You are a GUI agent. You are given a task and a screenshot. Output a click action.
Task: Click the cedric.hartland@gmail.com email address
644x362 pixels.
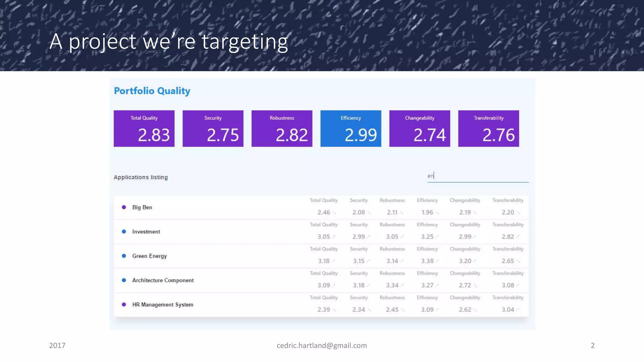(322, 345)
